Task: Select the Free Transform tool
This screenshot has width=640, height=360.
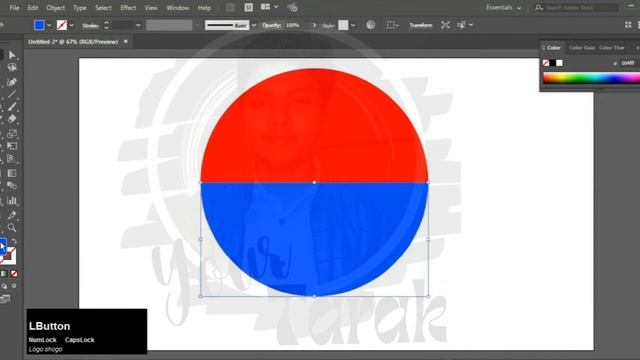Action: [12, 146]
